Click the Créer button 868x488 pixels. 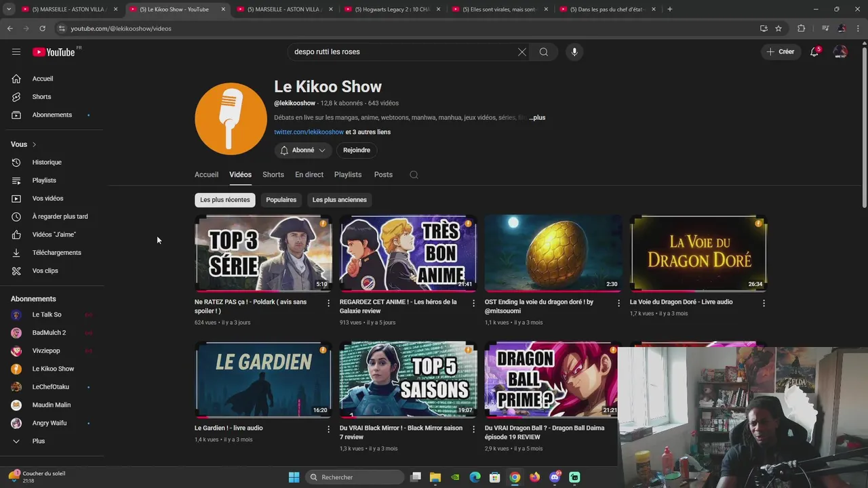click(x=781, y=52)
